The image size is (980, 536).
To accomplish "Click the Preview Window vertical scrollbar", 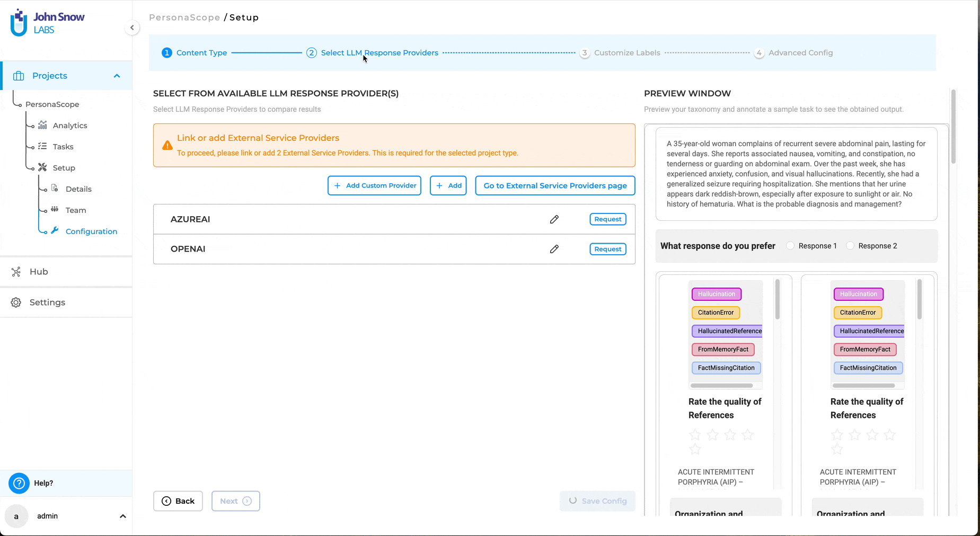I will click(953, 127).
